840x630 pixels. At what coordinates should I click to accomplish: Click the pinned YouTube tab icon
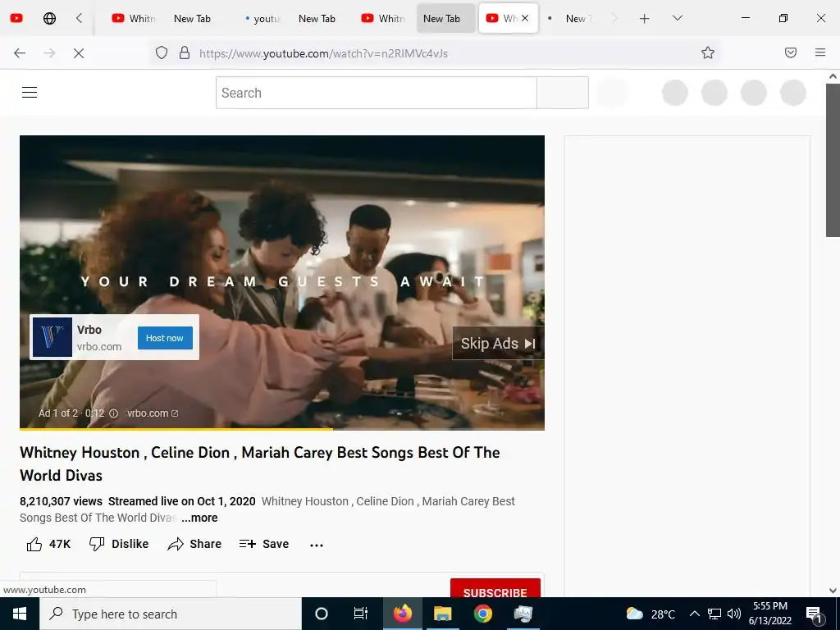(x=16, y=18)
